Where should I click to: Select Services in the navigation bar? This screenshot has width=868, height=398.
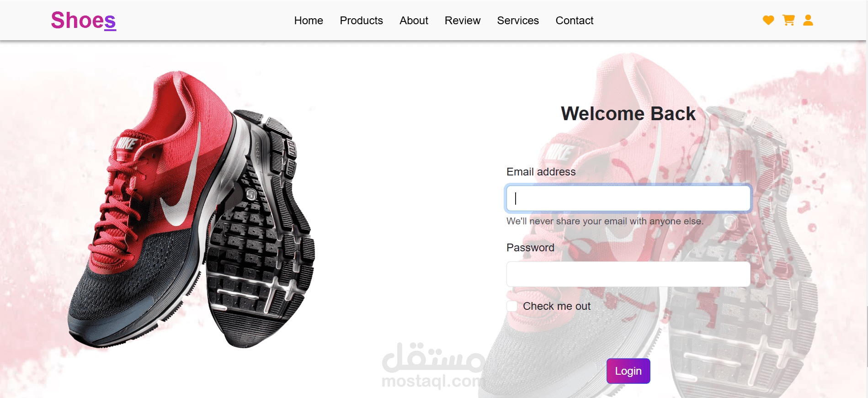tap(518, 21)
